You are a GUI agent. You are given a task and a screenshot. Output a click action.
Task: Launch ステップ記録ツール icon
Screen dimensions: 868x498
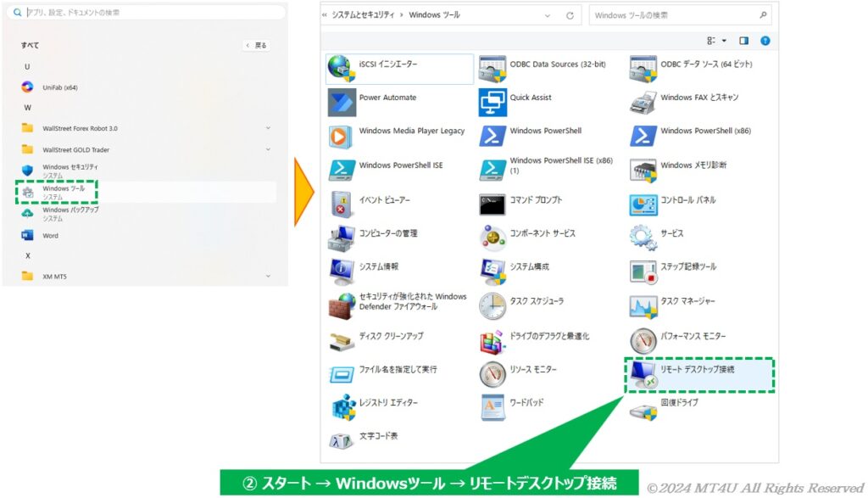pyautogui.click(x=643, y=272)
